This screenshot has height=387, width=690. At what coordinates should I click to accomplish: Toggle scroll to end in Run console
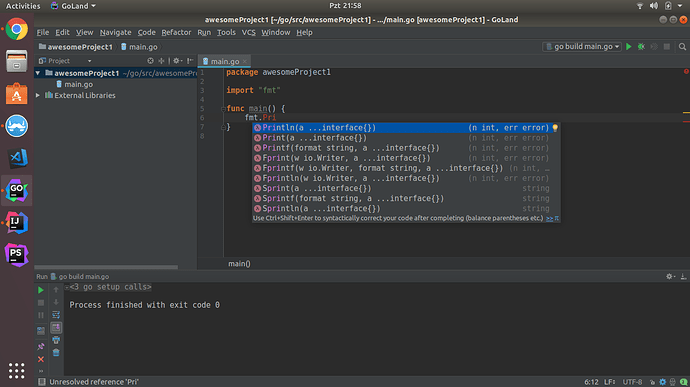[56, 328]
